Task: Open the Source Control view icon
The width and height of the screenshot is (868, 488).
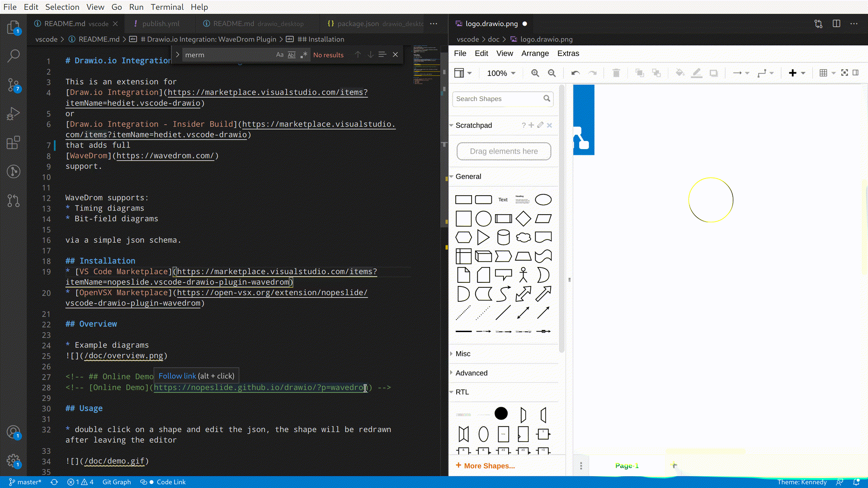Action: coord(14,84)
